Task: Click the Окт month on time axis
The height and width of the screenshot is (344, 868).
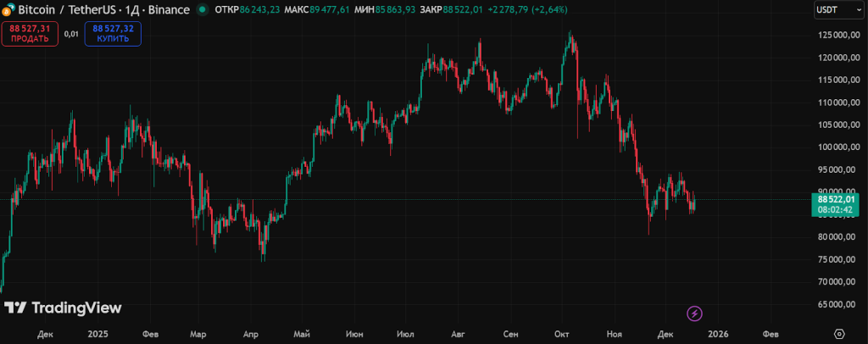Action: click(561, 335)
